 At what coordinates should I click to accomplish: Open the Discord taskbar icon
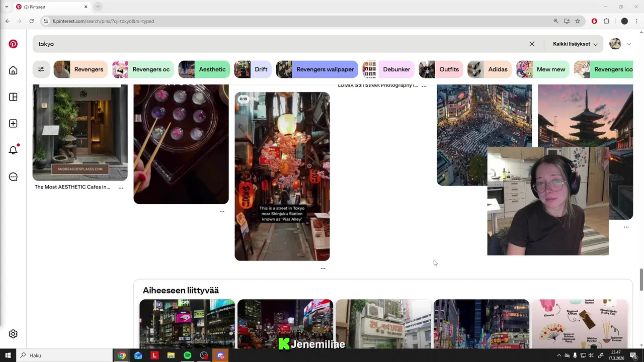[220, 355]
